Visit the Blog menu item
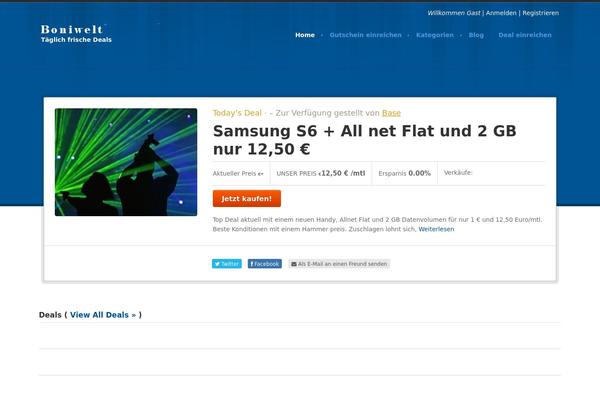 (x=476, y=35)
